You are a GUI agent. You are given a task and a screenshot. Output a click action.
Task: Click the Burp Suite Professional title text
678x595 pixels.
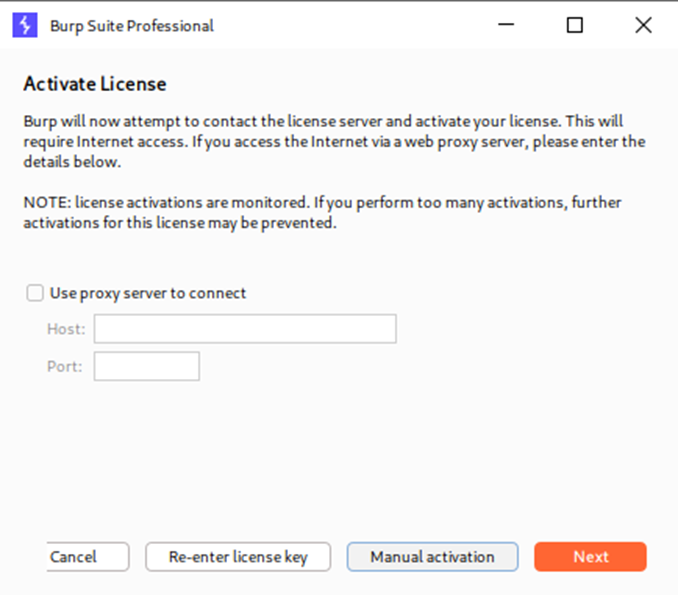[x=132, y=26]
